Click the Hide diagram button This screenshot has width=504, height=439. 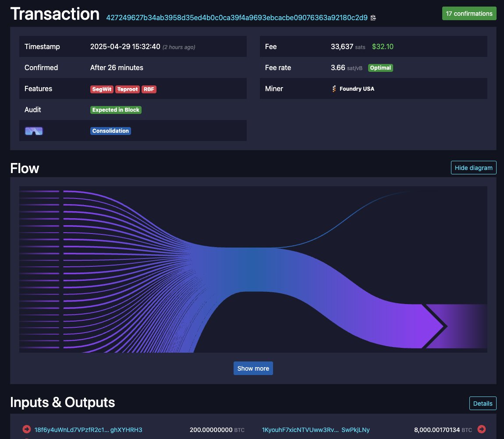pyautogui.click(x=473, y=167)
